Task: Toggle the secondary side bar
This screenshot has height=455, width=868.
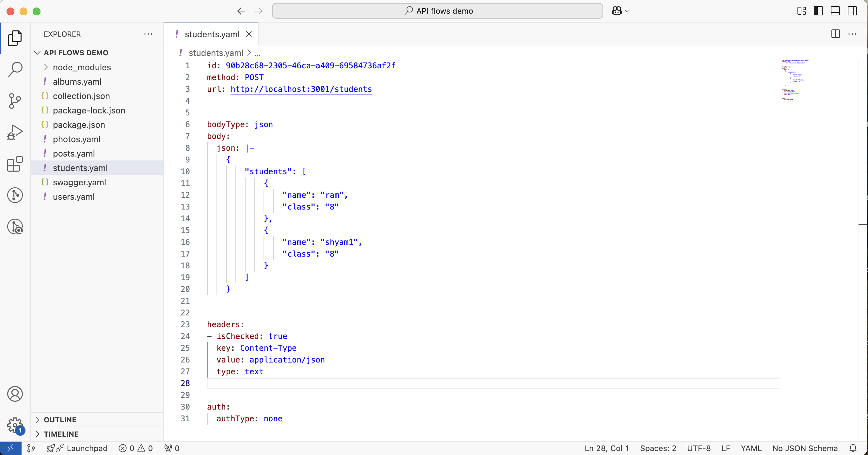Action: click(x=852, y=11)
